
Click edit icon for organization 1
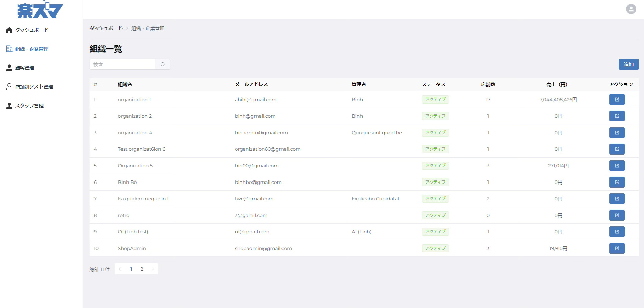coord(617,100)
